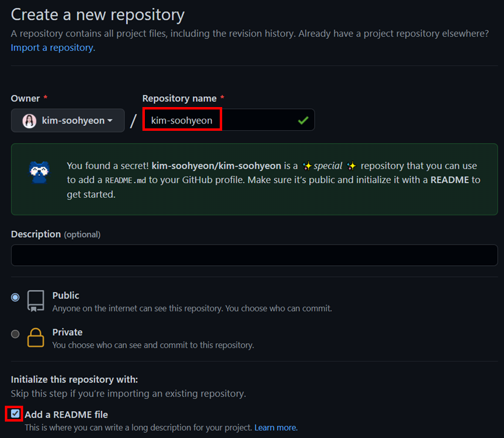The width and height of the screenshot is (504, 438).
Task: Click the Repository name input field
Action: [x=228, y=120]
